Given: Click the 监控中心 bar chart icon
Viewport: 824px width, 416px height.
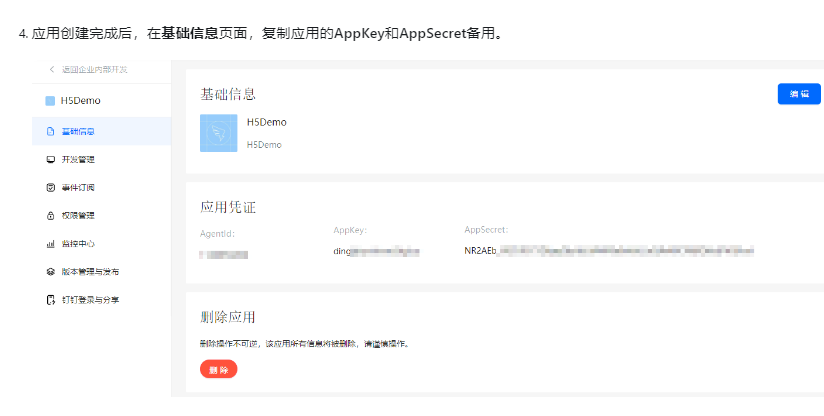Looking at the screenshot, I should coord(50,244).
